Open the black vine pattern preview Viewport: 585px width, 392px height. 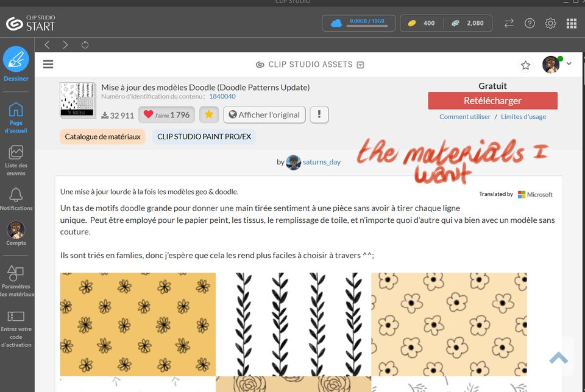point(293,324)
